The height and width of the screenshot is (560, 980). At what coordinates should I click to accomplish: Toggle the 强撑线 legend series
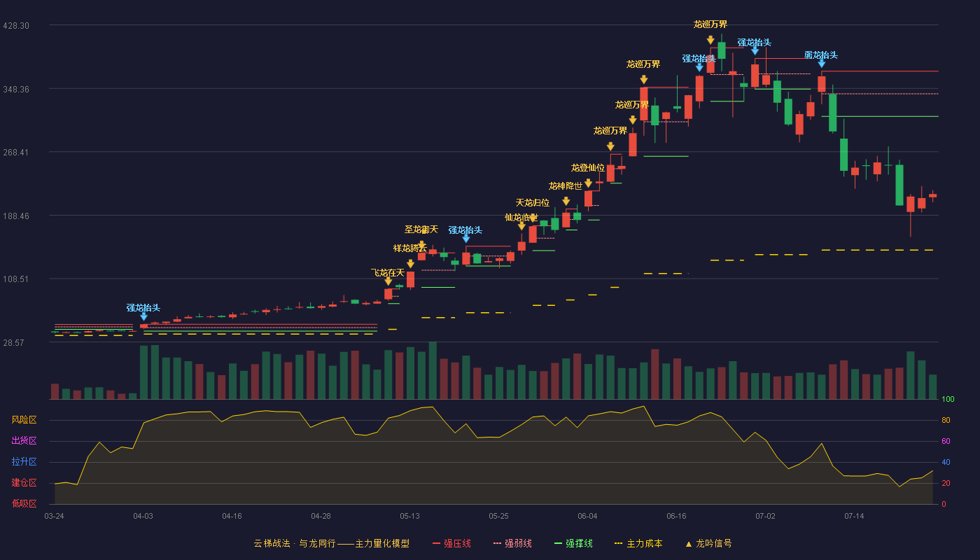point(573,543)
